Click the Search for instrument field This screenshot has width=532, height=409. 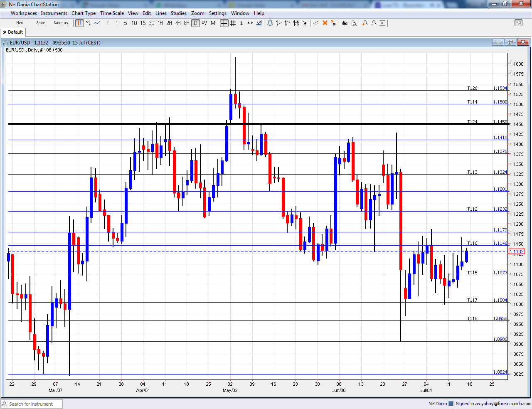32,404
